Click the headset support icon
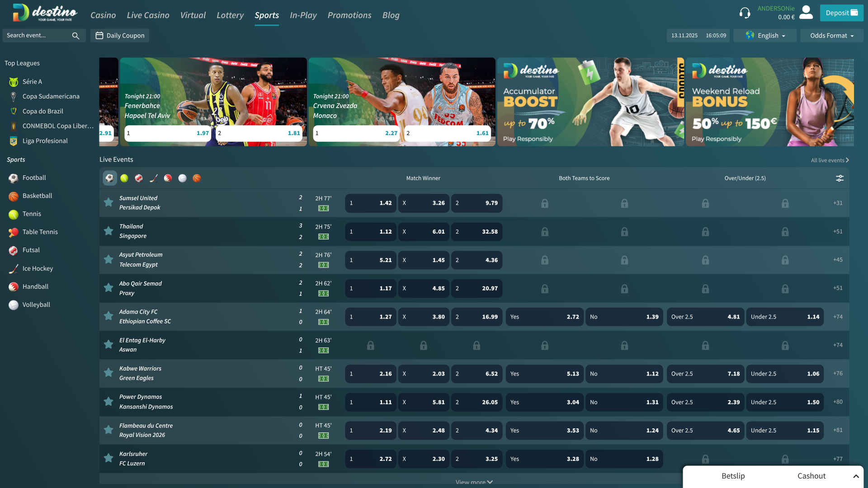The width and height of the screenshot is (868, 488). point(745,13)
